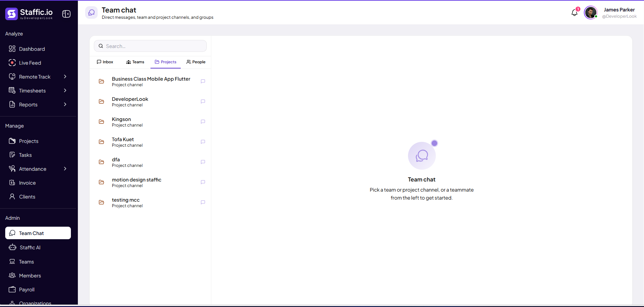Click the Team chat header icon
Screen dimensions: 644x307
tap(91, 13)
